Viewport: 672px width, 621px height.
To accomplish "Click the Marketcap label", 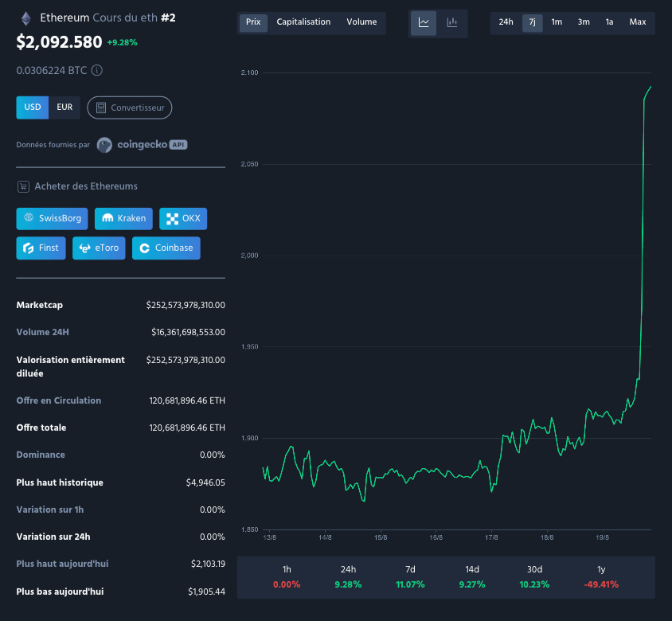I will pyautogui.click(x=40, y=305).
